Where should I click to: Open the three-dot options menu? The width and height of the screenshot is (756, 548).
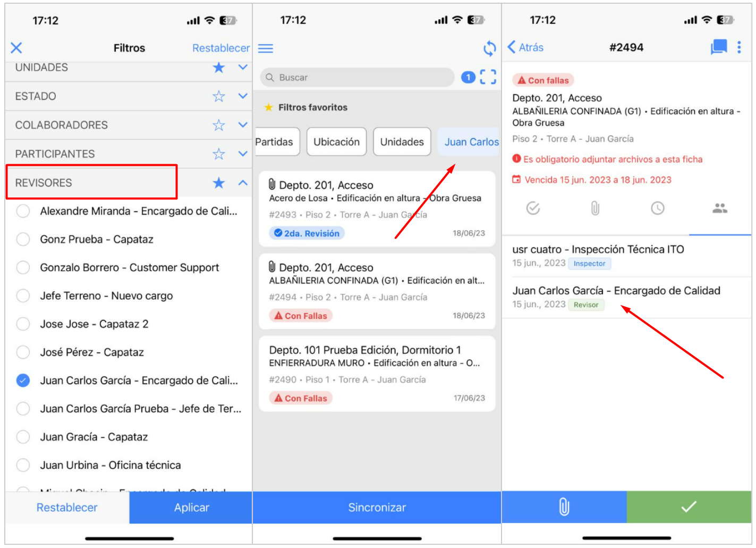(x=739, y=47)
